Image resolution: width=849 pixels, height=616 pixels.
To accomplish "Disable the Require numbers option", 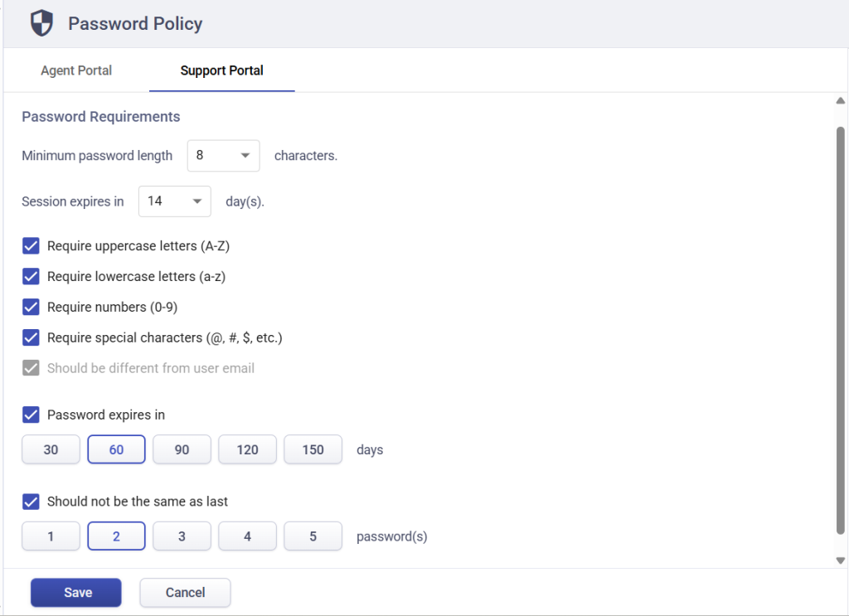I will tap(31, 307).
